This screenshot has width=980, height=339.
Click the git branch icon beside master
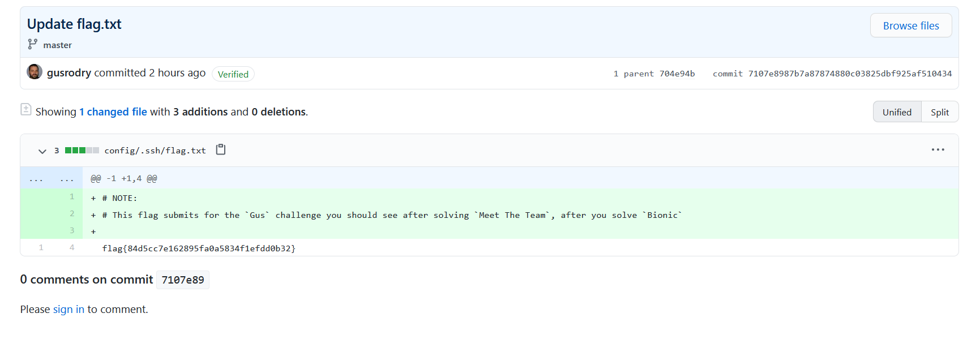click(33, 44)
